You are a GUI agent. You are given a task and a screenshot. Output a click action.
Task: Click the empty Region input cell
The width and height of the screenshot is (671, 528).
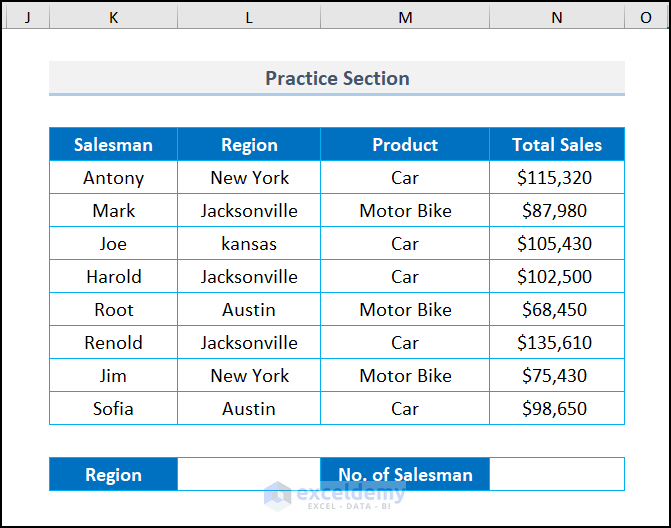(249, 475)
